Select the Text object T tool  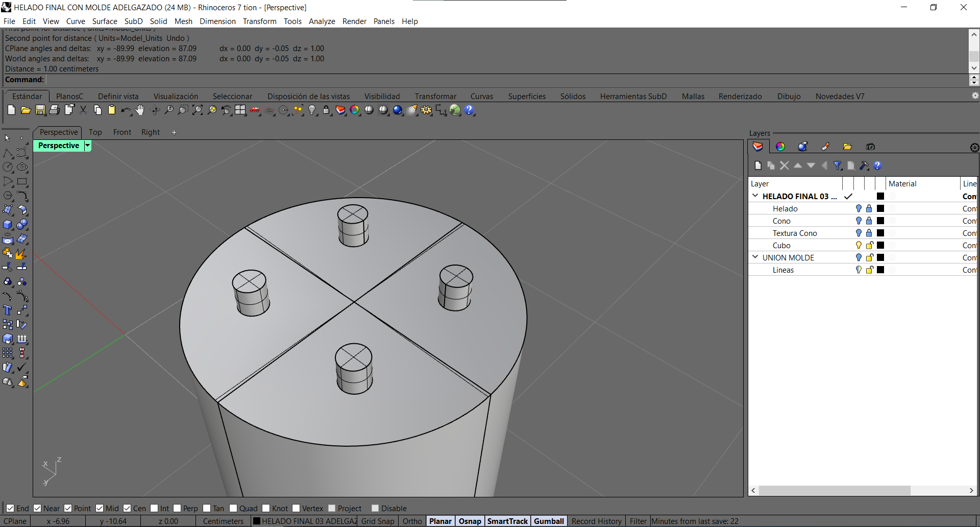pos(8,310)
